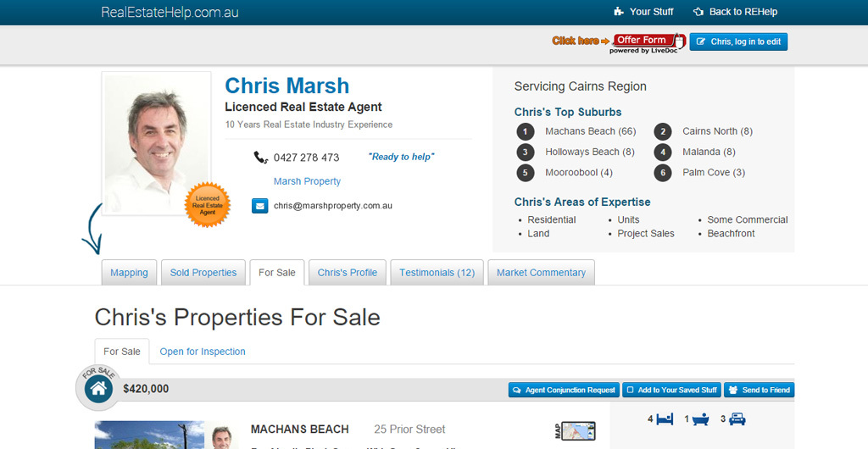Click the Agent Conjunction Request button

coord(564,390)
